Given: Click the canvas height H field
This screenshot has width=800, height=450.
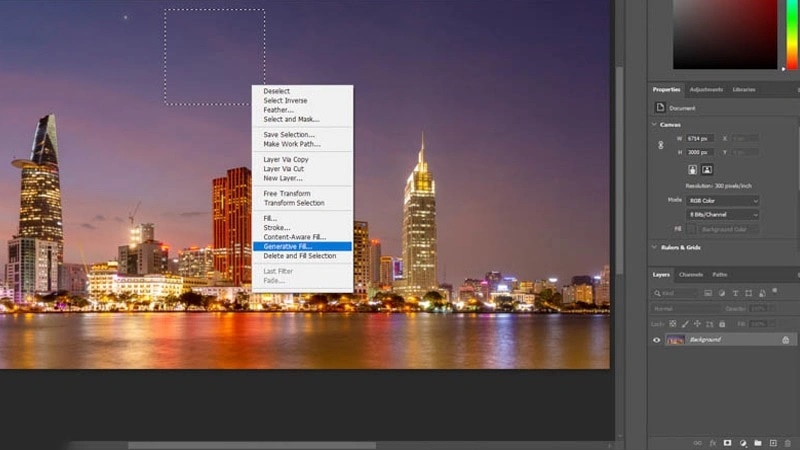Looking at the screenshot, I should click(700, 152).
